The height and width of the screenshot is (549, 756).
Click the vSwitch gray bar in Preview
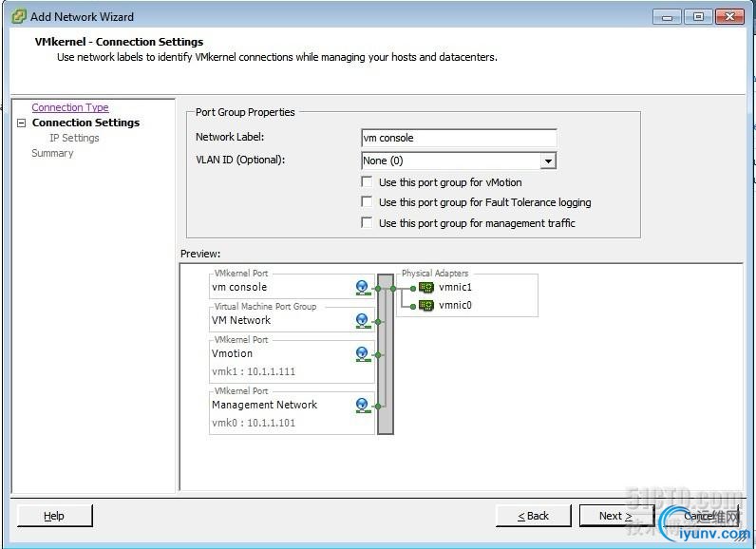(x=386, y=354)
